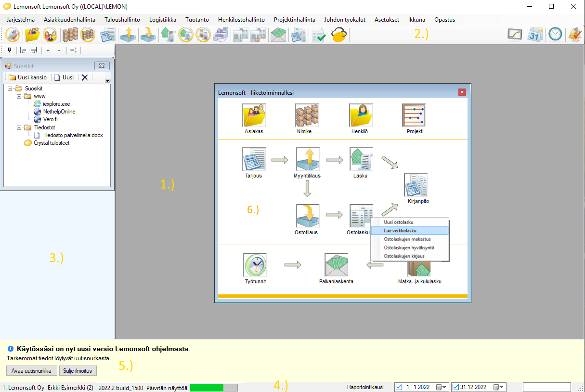Click the Lasku icon in the dialog
585x392 pixels.
[x=361, y=159]
